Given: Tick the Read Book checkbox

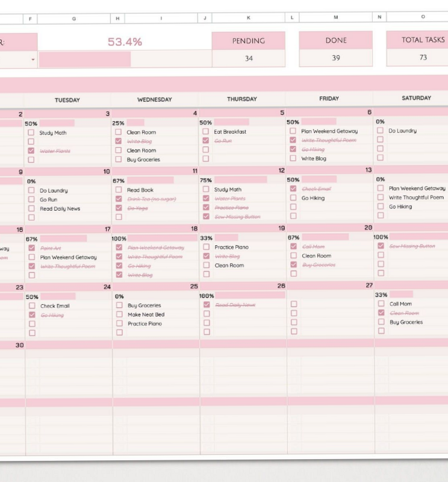Looking at the screenshot, I should coord(119,190).
